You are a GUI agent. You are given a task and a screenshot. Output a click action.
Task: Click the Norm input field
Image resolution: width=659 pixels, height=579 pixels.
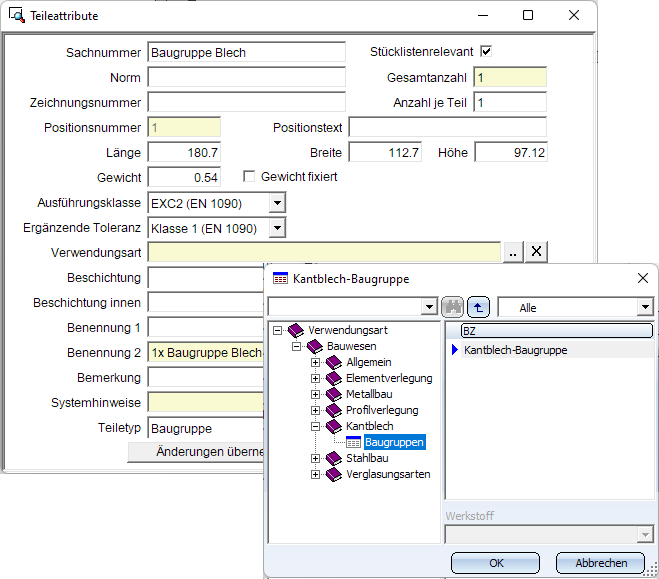246,77
